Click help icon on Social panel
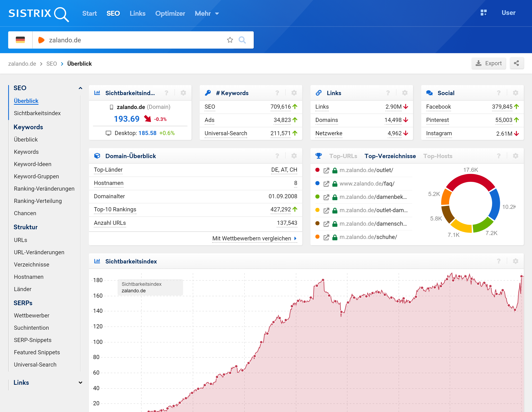 (499, 93)
